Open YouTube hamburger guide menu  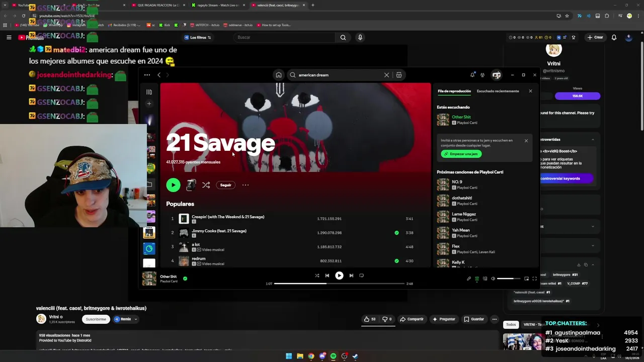(x=9, y=37)
